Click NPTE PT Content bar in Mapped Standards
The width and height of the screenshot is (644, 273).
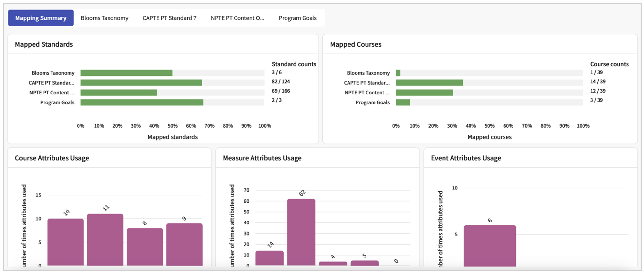(119, 92)
